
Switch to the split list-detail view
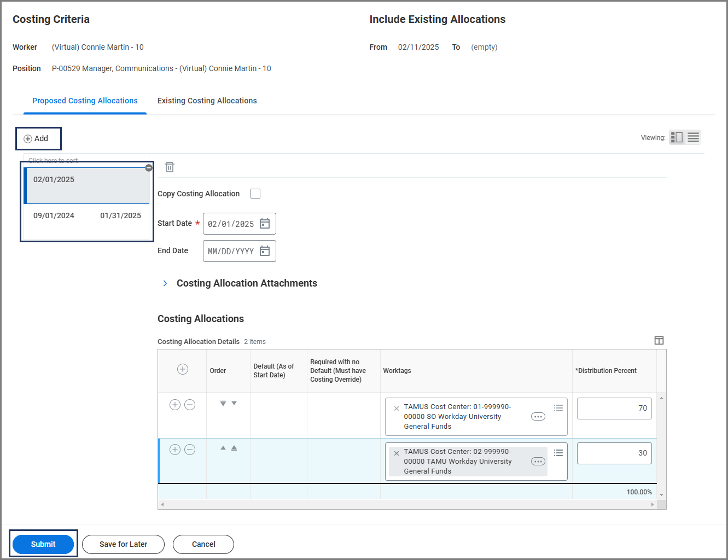point(677,137)
